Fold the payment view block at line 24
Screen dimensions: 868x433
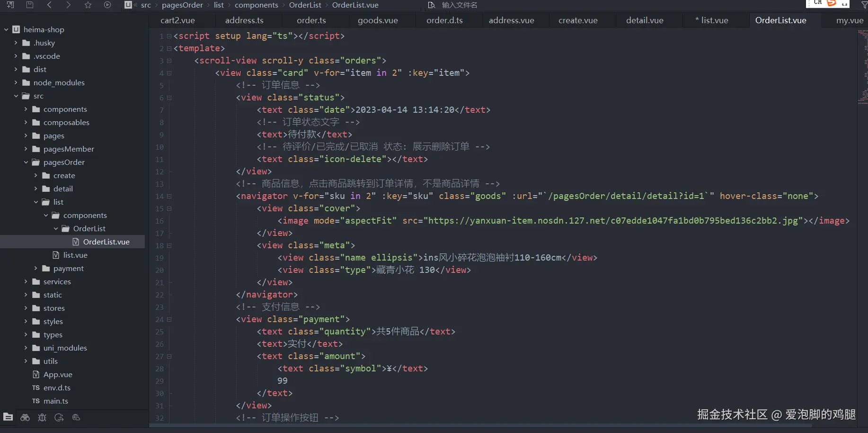pos(169,319)
